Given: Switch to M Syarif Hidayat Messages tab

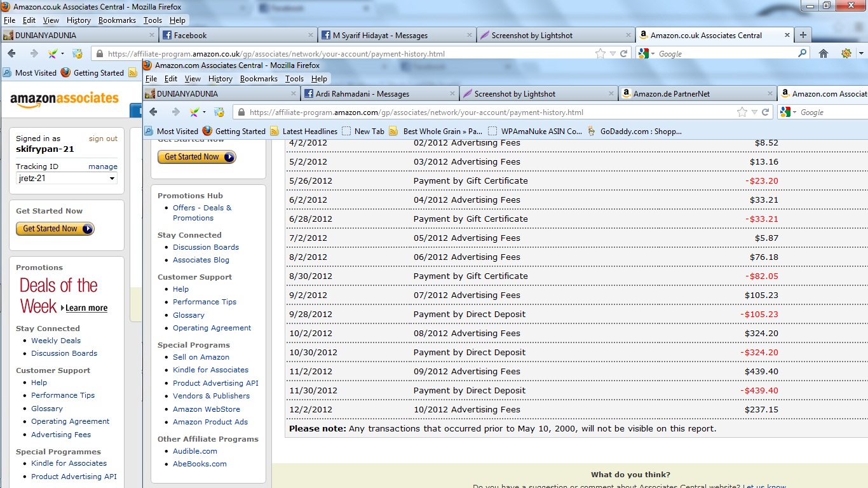Looking at the screenshot, I should tap(397, 36).
